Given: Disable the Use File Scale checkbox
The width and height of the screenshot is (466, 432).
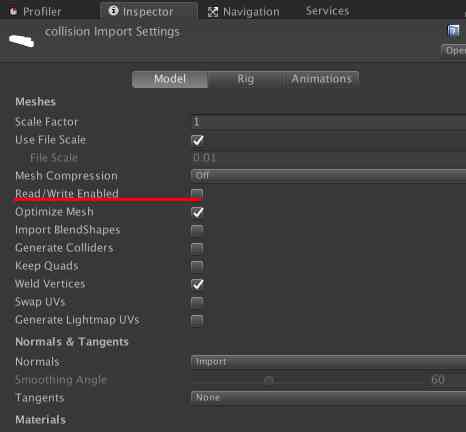Looking at the screenshot, I should coord(197,140).
